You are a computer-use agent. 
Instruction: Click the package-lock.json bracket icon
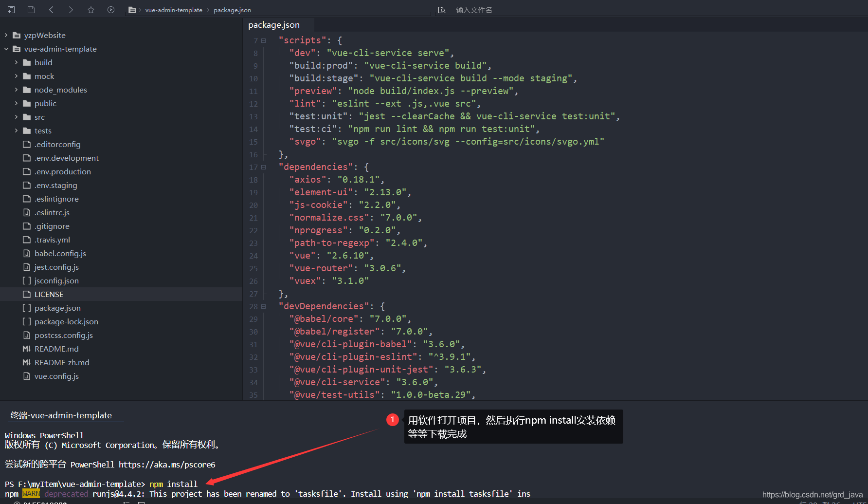pyautogui.click(x=27, y=321)
